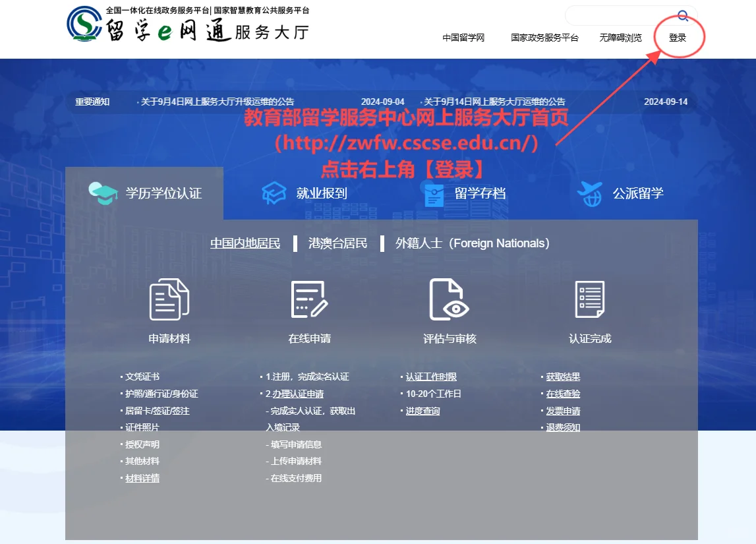Click the 申请材料 heading
The image size is (756, 544).
[169, 338]
